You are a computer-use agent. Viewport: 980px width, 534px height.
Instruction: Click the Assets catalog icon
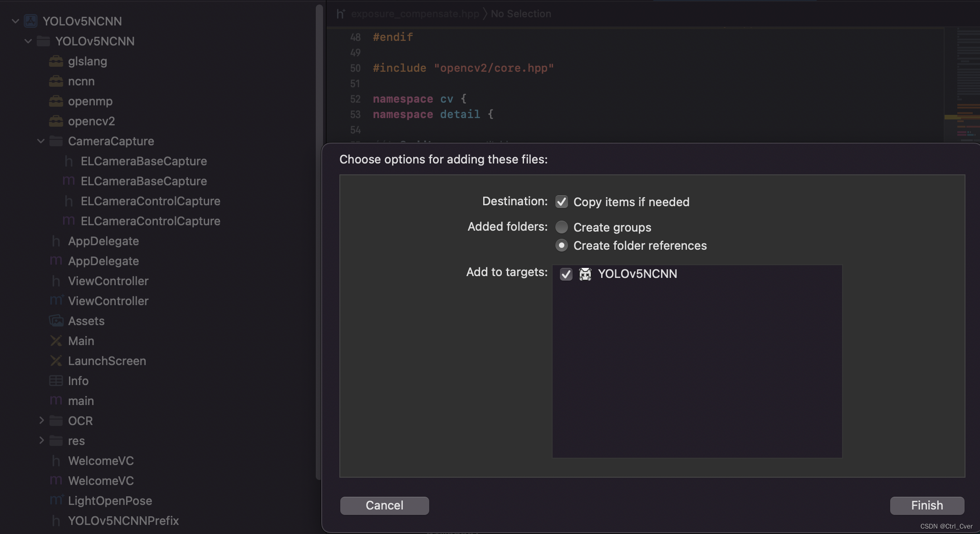pos(56,321)
